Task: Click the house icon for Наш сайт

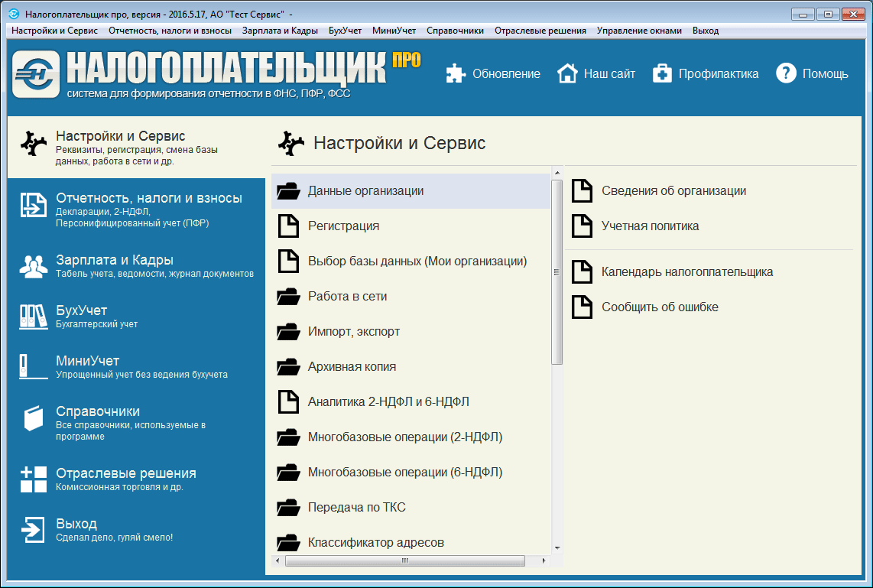Action: click(x=567, y=73)
